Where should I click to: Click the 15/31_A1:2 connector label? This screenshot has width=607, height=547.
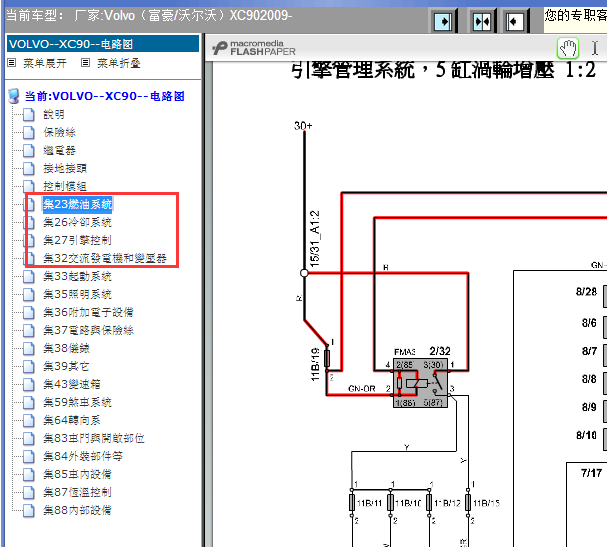[315, 238]
